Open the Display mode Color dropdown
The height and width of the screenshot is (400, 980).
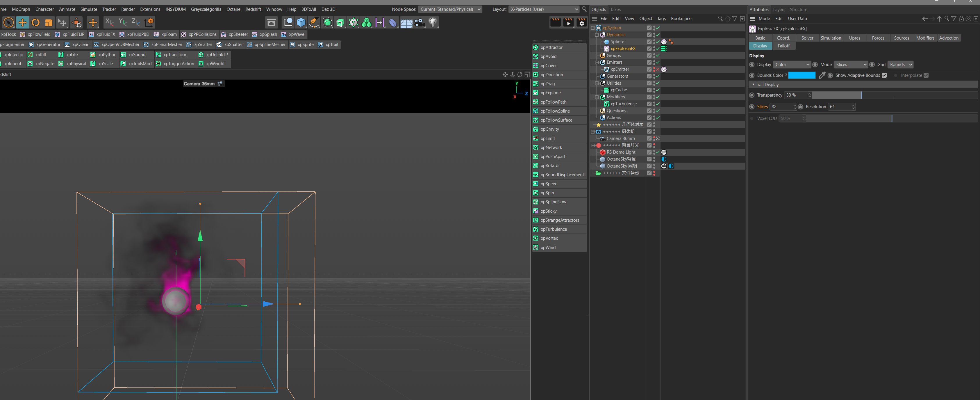click(792, 65)
